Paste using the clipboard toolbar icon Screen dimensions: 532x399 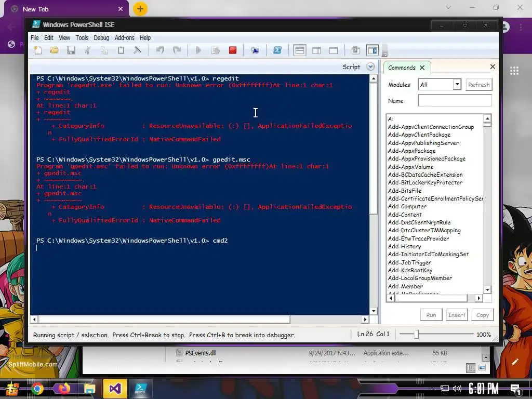[x=121, y=50]
